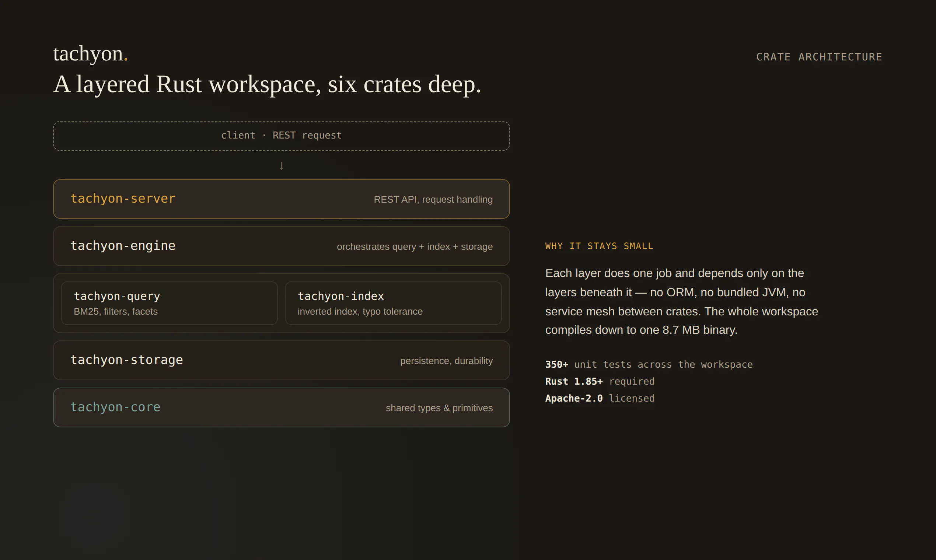Click the down arrow below client box

(282, 166)
